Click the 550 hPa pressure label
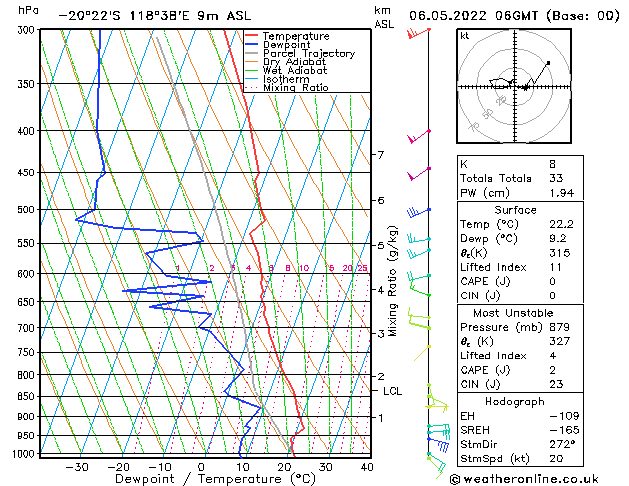629x486 pixels. point(29,243)
